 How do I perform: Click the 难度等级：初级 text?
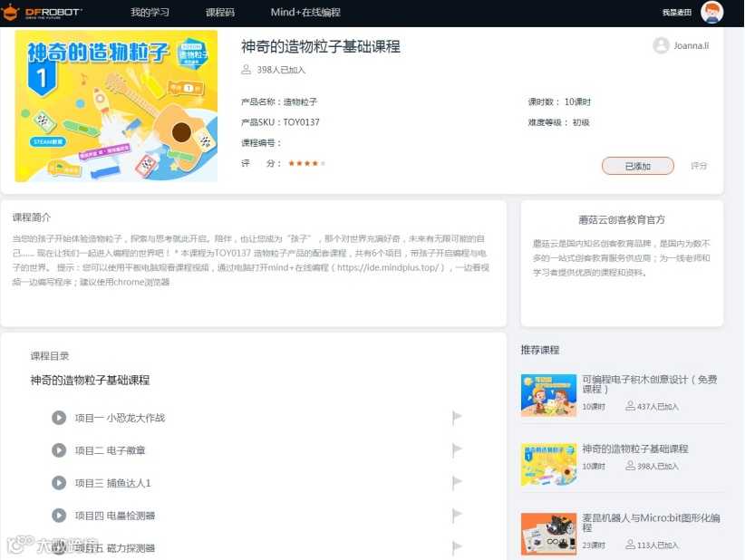click(x=558, y=122)
